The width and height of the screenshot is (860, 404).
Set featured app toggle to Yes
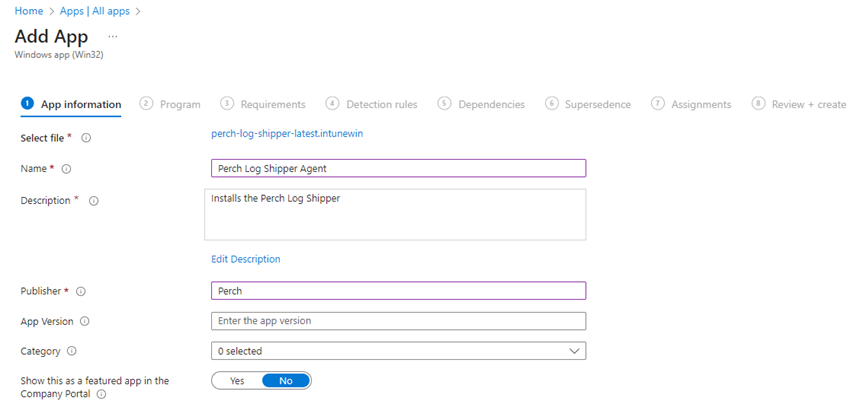coord(237,381)
